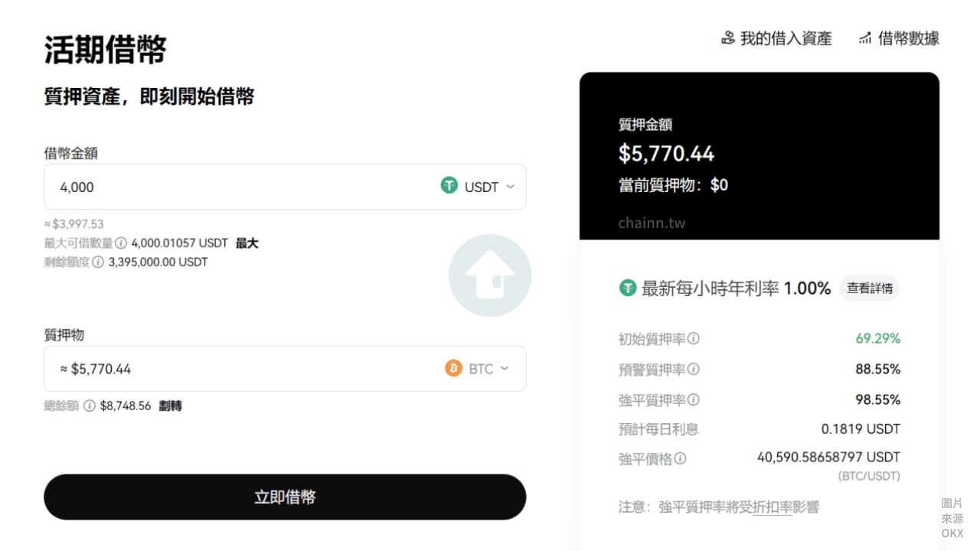Click the ≈$3,997.53 estimate text

74,224
